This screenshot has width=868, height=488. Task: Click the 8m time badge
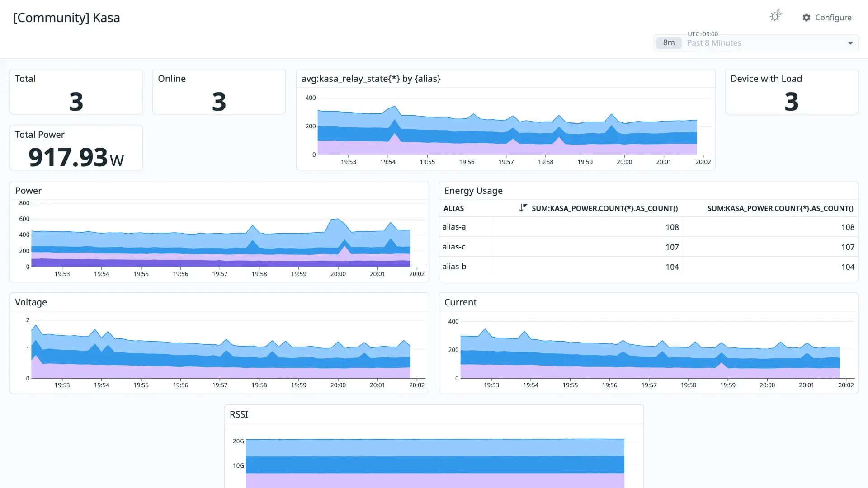[x=669, y=43]
